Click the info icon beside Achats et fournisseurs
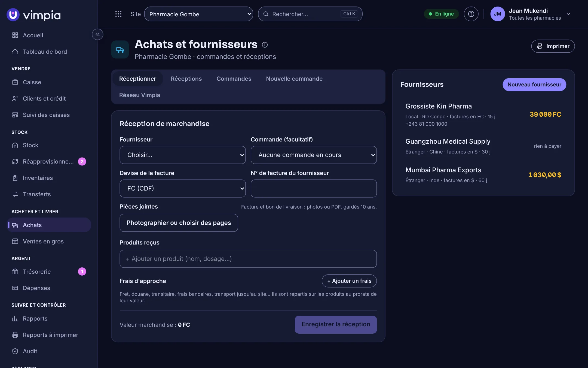Viewport: 588px width, 368px height. 265,45
